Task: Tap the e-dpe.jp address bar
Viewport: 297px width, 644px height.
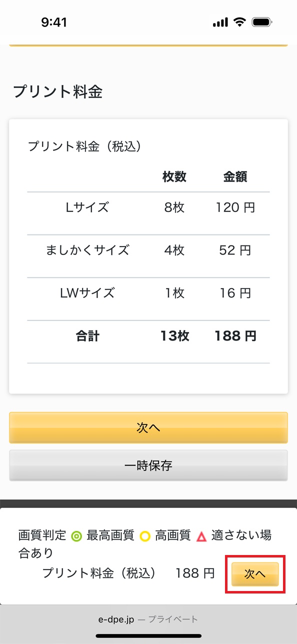Action: [148, 619]
